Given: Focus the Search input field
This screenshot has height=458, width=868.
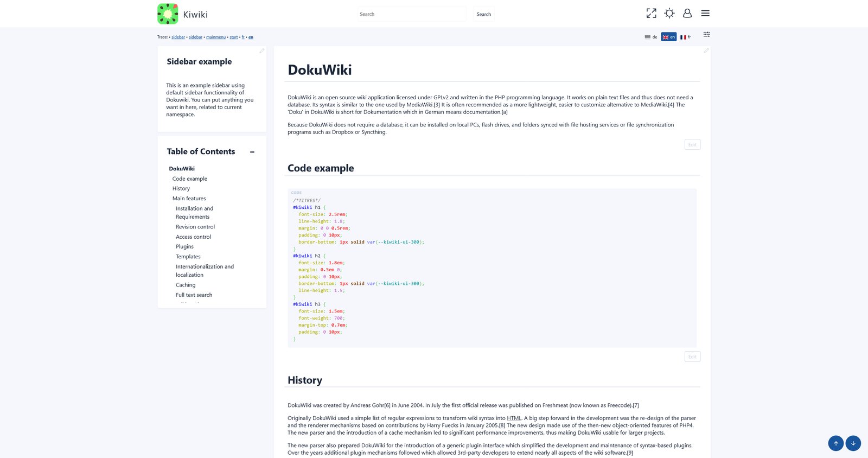Looking at the screenshot, I should [411, 15].
